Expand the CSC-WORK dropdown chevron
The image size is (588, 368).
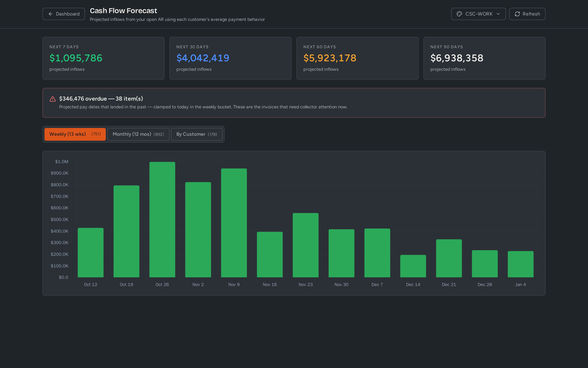click(498, 14)
